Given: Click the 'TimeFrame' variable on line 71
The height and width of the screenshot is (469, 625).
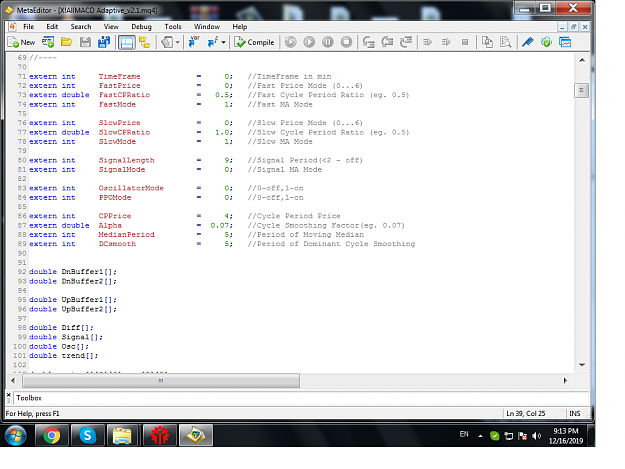Looking at the screenshot, I should [120, 76].
